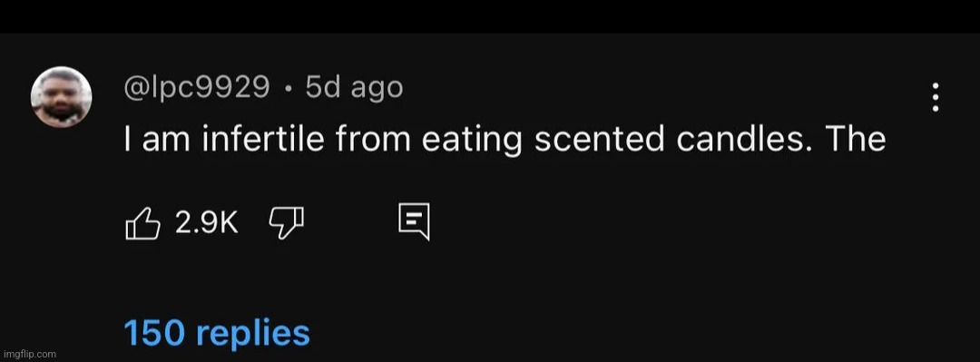Image resolution: width=980 pixels, height=362 pixels.
Task: Open the three-dot comment options menu
Action: pos(936,97)
